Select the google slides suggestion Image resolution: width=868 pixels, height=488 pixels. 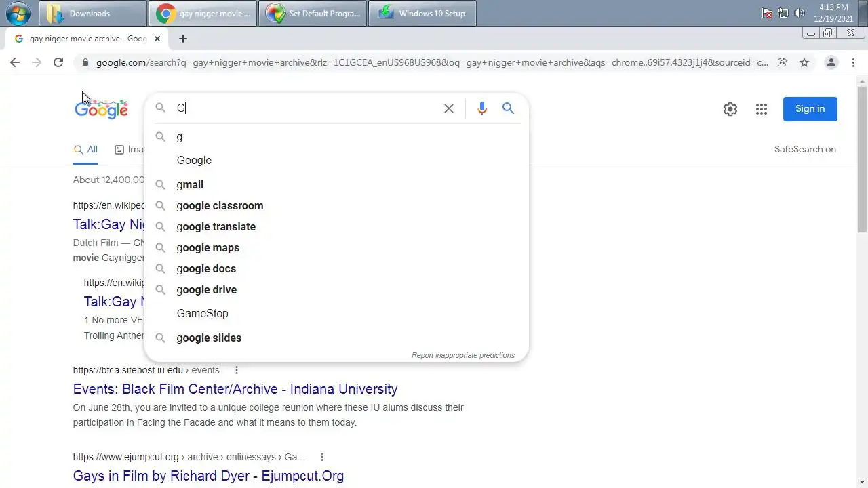point(336,338)
